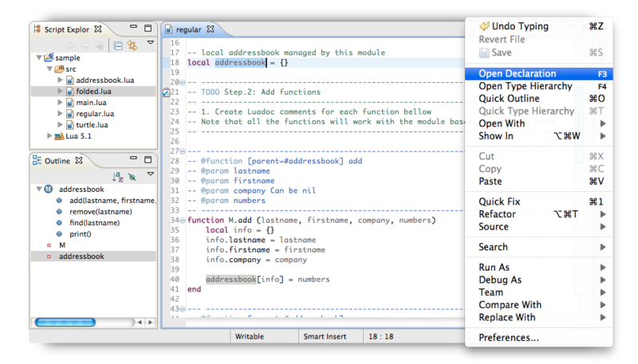Close the regular editor tab
This screenshot has height=364, width=638.
point(211,29)
